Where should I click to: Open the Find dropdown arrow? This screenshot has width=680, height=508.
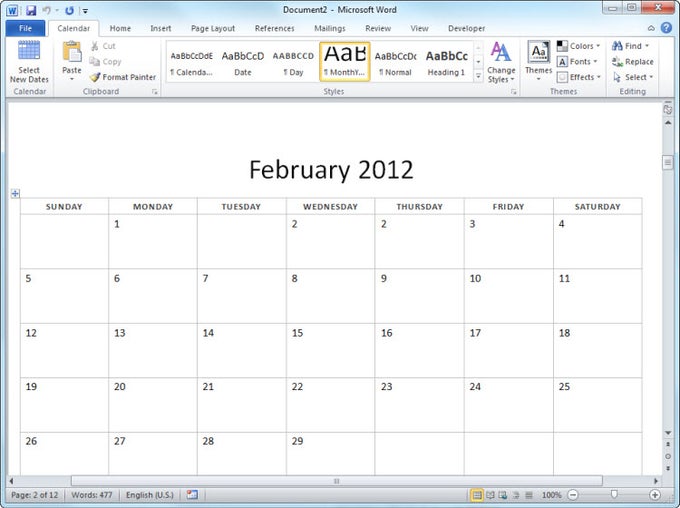(x=647, y=46)
